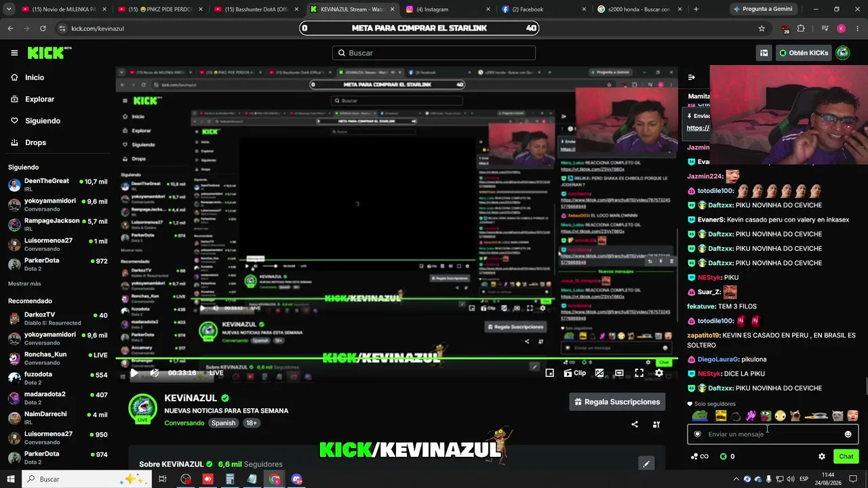868x488 pixels.
Task: Open NaimDarrechi recommended channel
Action: tap(58, 418)
